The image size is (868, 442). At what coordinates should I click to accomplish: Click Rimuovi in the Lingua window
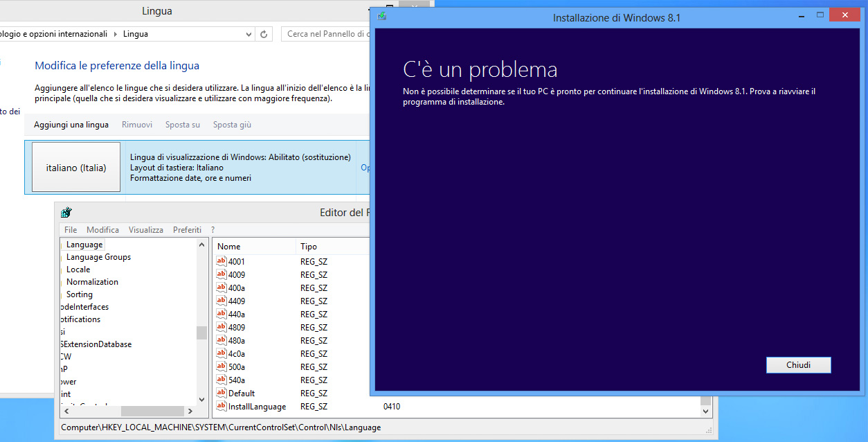point(137,125)
